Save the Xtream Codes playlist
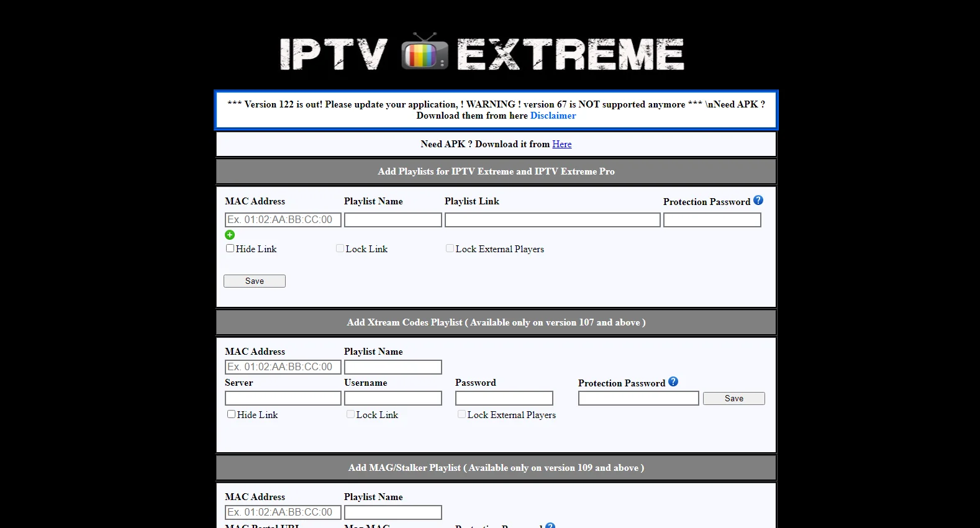Screen dimensions: 980x528 (x=734, y=398)
